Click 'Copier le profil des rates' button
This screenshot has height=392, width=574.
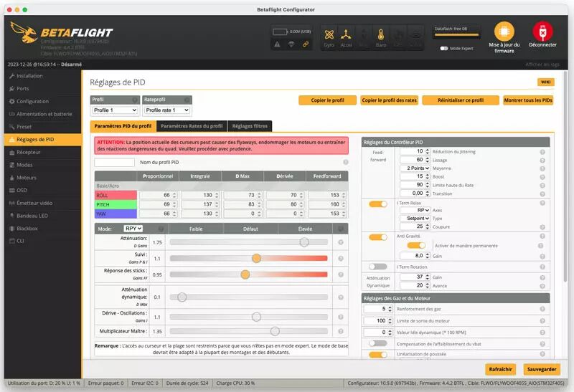point(389,100)
